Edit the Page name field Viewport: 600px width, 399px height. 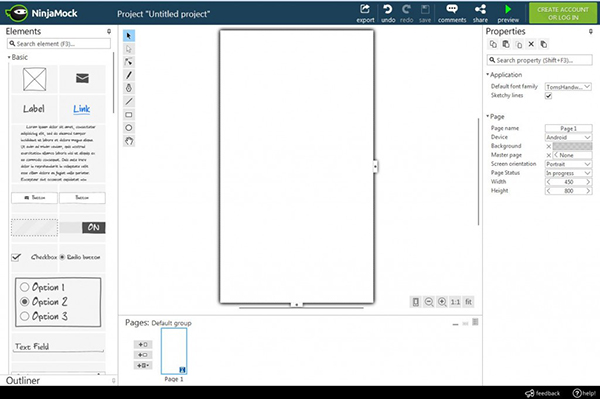tap(568, 129)
